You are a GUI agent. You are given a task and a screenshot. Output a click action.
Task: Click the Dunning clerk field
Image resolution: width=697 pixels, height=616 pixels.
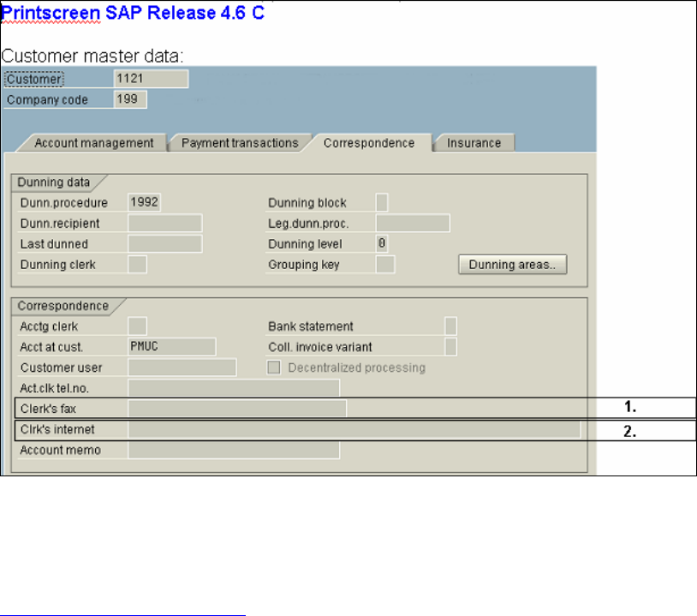tap(137, 264)
